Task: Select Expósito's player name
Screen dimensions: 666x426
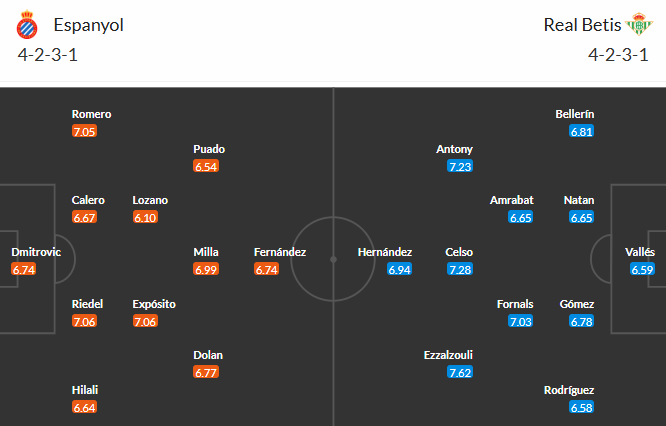Action: pyautogui.click(x=154, y=304)
